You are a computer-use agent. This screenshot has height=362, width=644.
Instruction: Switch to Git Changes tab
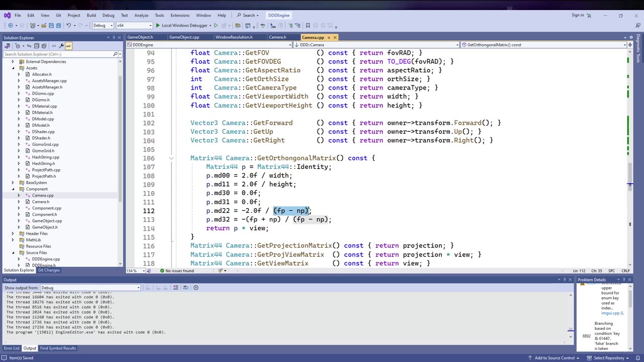click(x=49, y=270)
